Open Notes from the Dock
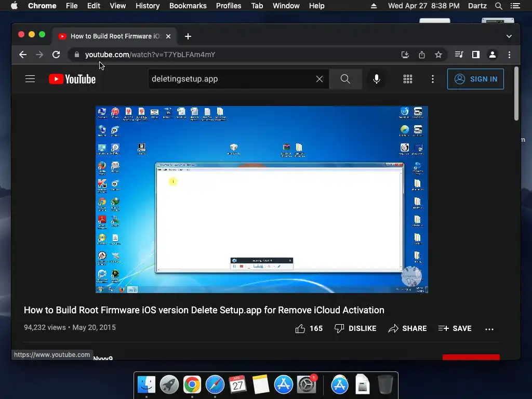Image resolution: width=532 pixels, height=399 pixels. 261,385
